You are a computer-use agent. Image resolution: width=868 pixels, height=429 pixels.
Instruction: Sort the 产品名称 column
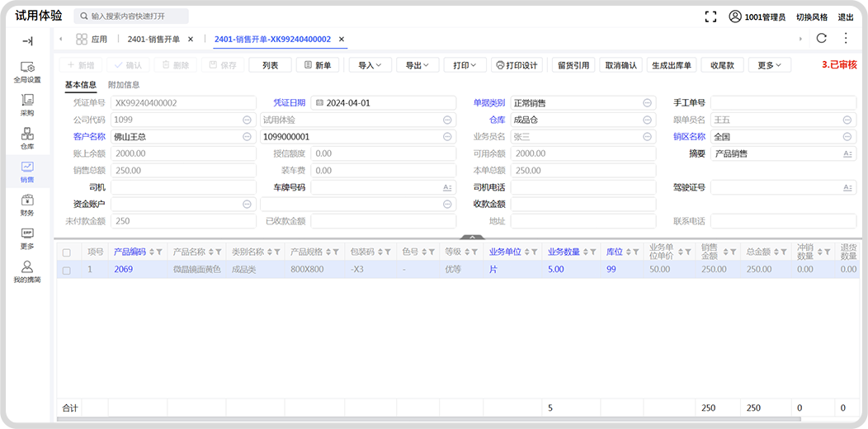(x=211, y=252)
